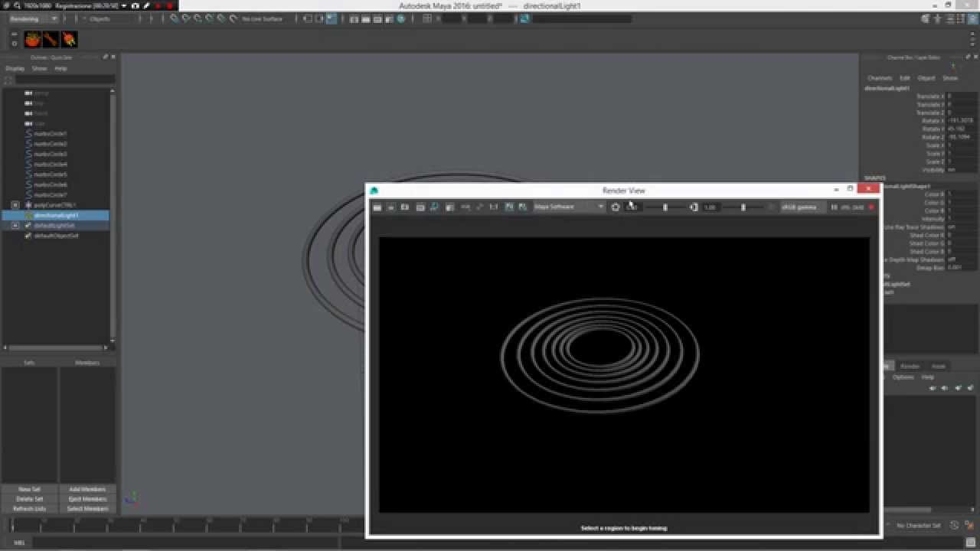Click the Rotate X value field

click(962, 121)
